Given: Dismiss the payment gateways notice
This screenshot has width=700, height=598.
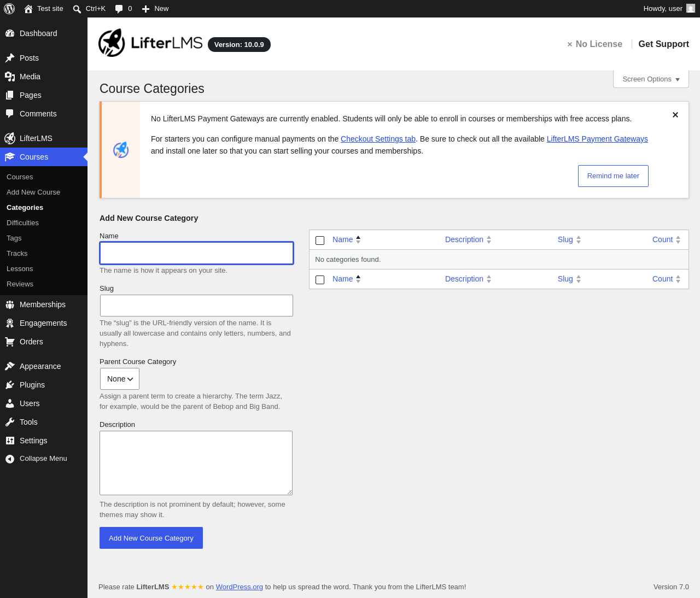Looking at the screenshot, I should 675,115.
